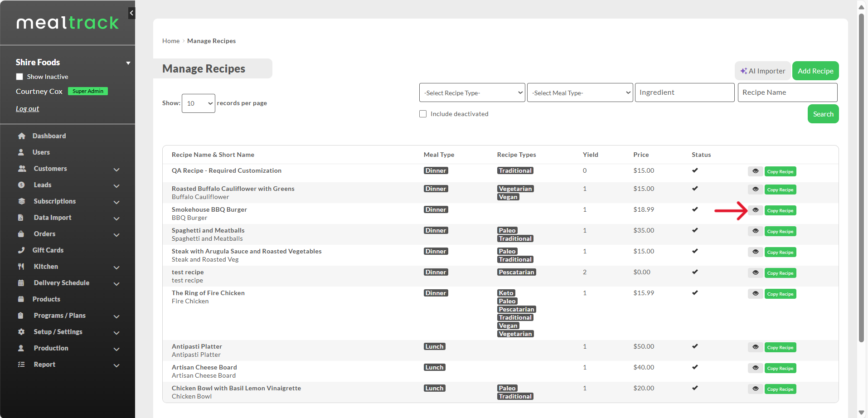
Task: Open Products menu item
Action: coord(46,299)
